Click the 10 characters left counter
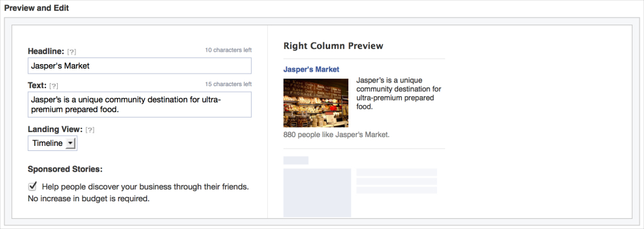The height and width of the screenshot is (229, 644). pyautogui.click(x=228, y=50)
